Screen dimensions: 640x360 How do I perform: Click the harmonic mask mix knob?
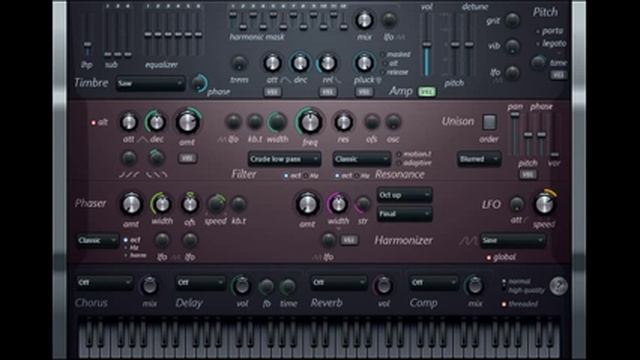364,20
